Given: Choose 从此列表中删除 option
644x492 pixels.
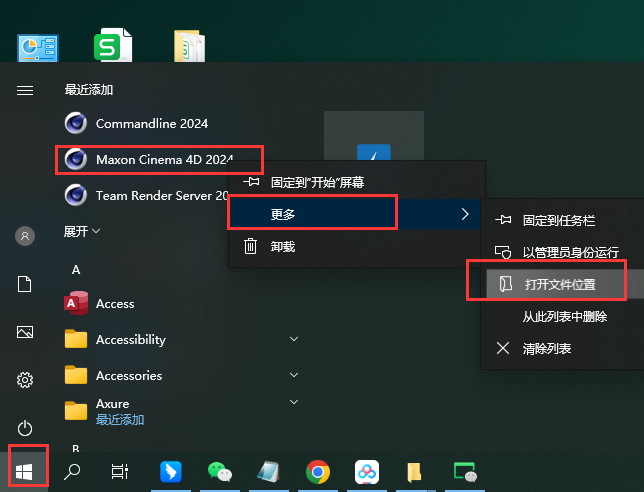Looking at the screenshot, I should tap(562, 316).
